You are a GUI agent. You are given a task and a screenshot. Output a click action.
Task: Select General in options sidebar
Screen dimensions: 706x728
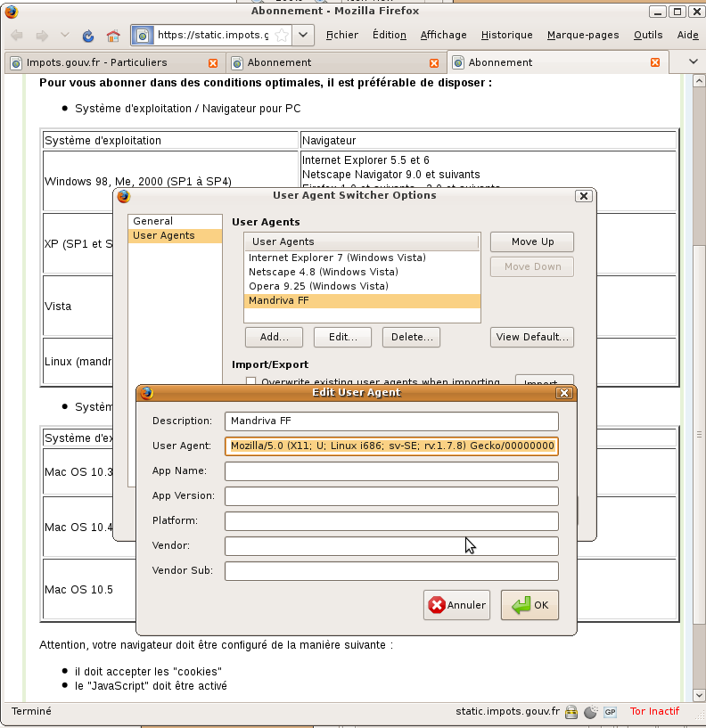click(175, 222)
